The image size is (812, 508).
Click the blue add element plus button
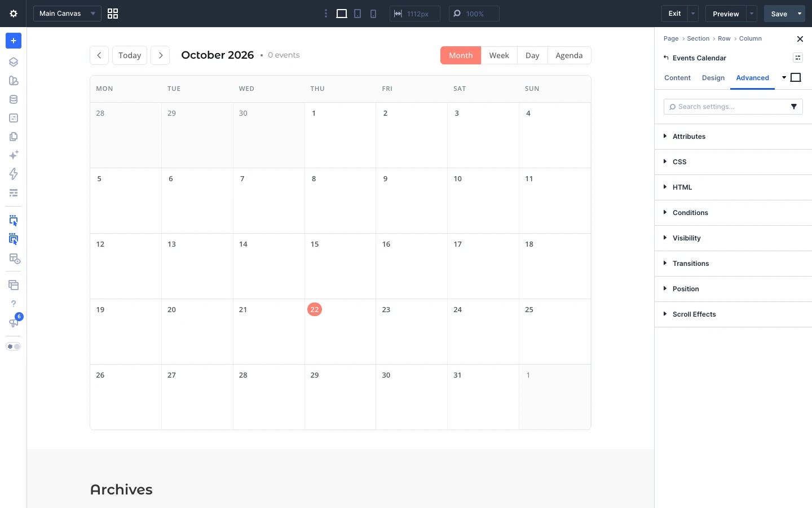tap(14, 41)
